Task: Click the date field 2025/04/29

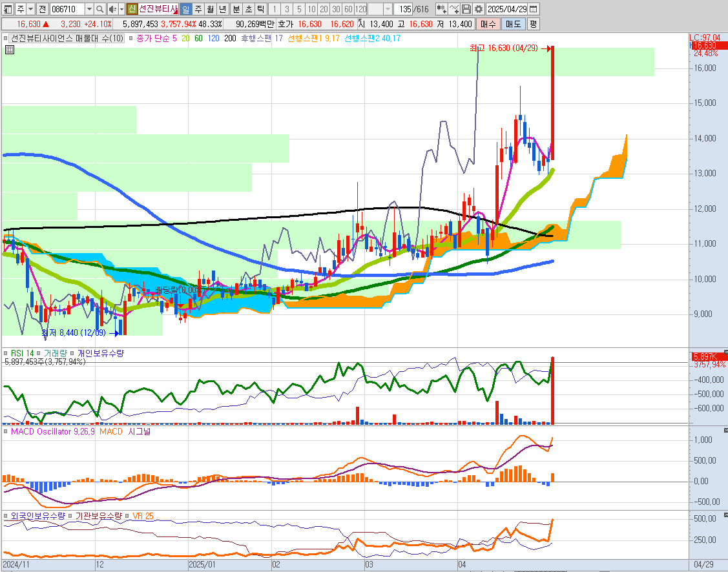Action: tap(507, 9)
